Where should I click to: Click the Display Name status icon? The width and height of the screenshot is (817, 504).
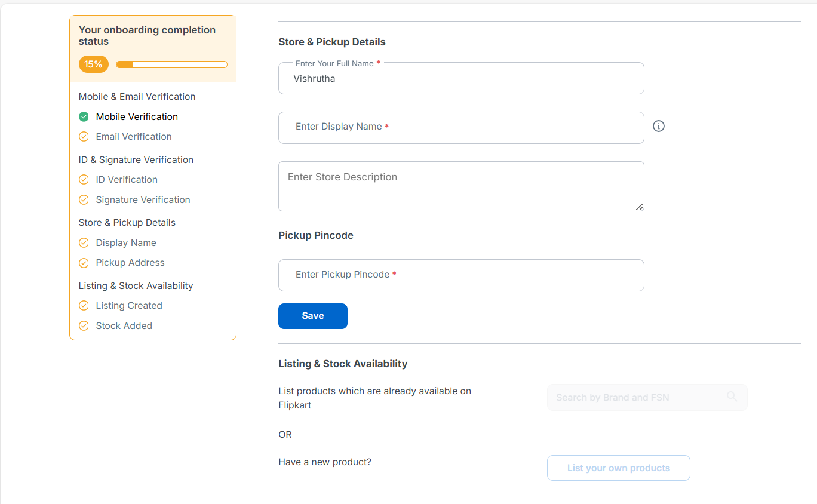[x=84, y=243]
